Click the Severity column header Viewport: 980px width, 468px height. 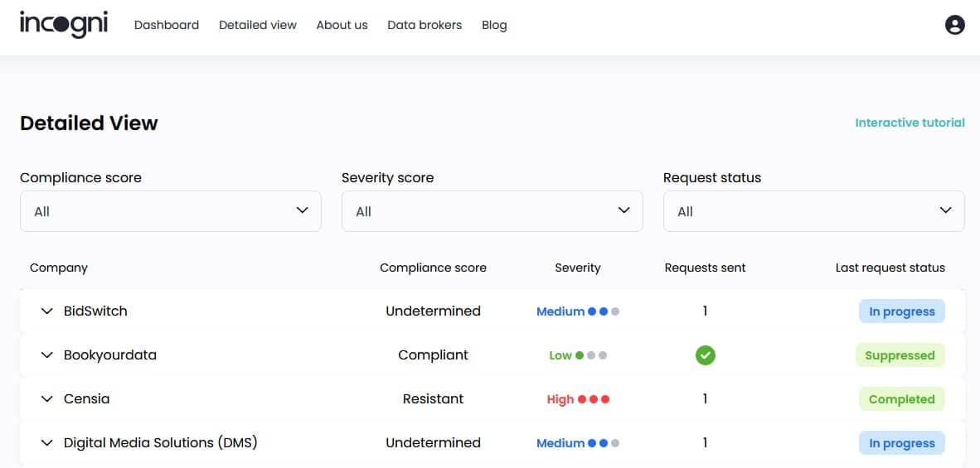click(x=578, y=268)
